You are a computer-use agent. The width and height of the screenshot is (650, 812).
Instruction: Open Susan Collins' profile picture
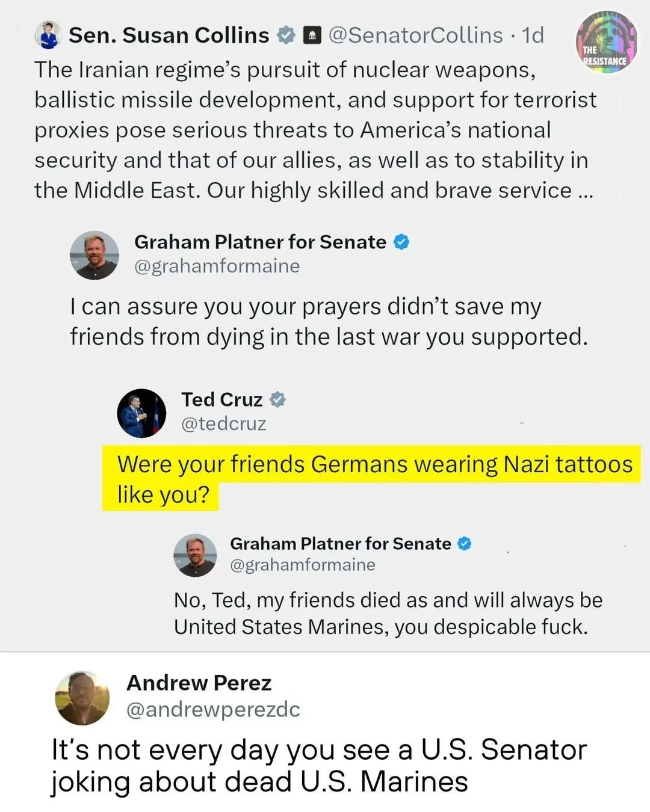coord(48,35)
